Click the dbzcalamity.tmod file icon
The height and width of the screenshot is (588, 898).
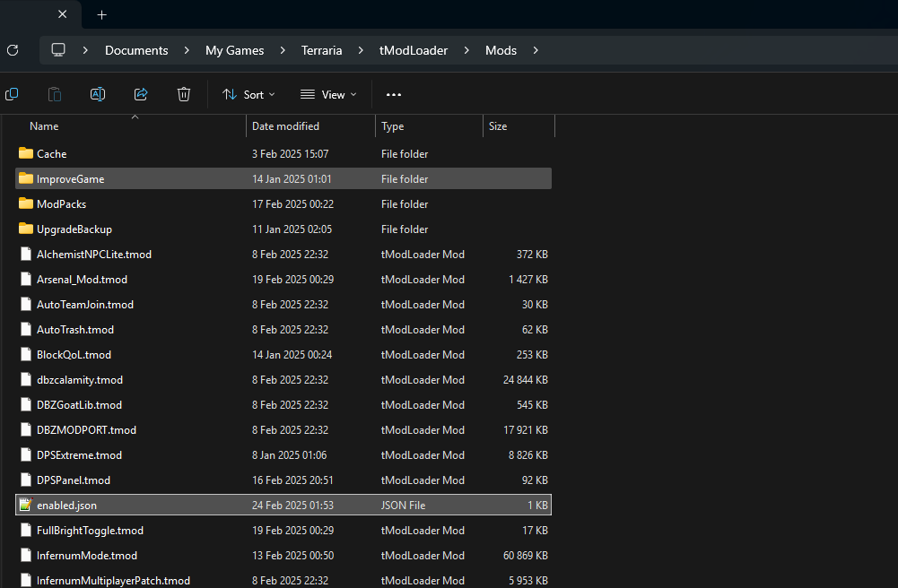(x=26, y=379)
